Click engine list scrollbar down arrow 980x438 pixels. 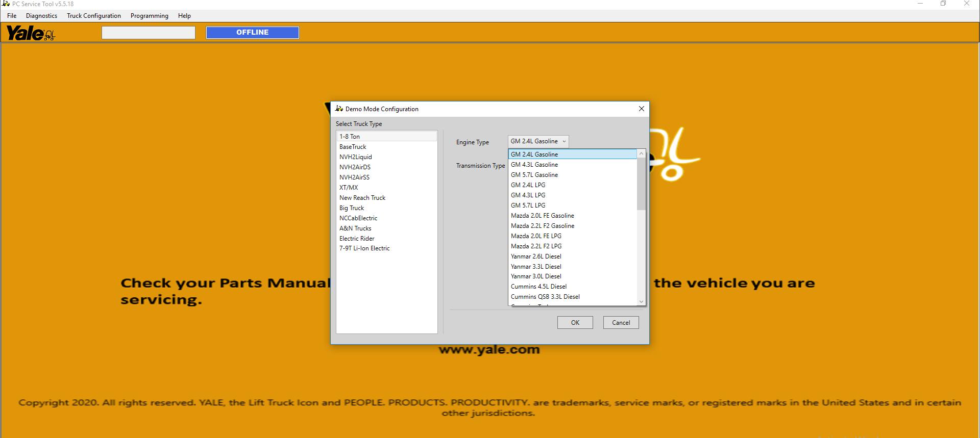click(642, 301)
